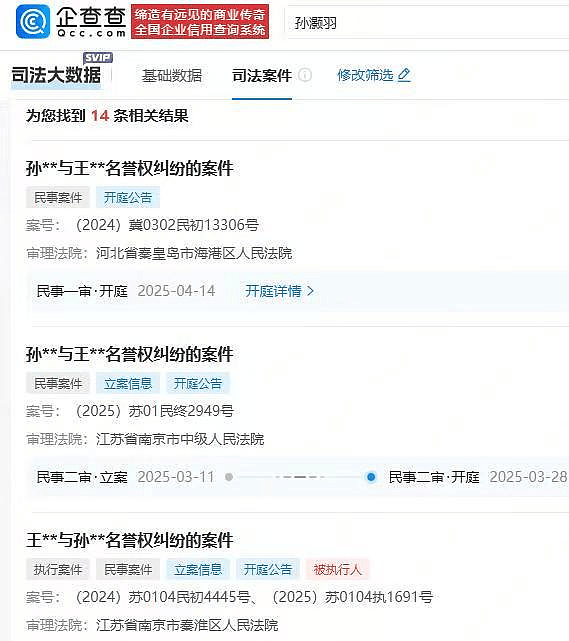Open third case title 王**与孙**名誉权纠纷的案件

(130, 540)
